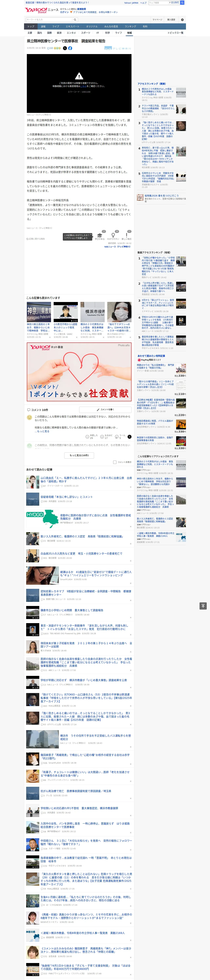Screen dimensions: 210x980
Task: Click the 新規取得 ID link
Action: pyautogui.click(x=82, y=9)
